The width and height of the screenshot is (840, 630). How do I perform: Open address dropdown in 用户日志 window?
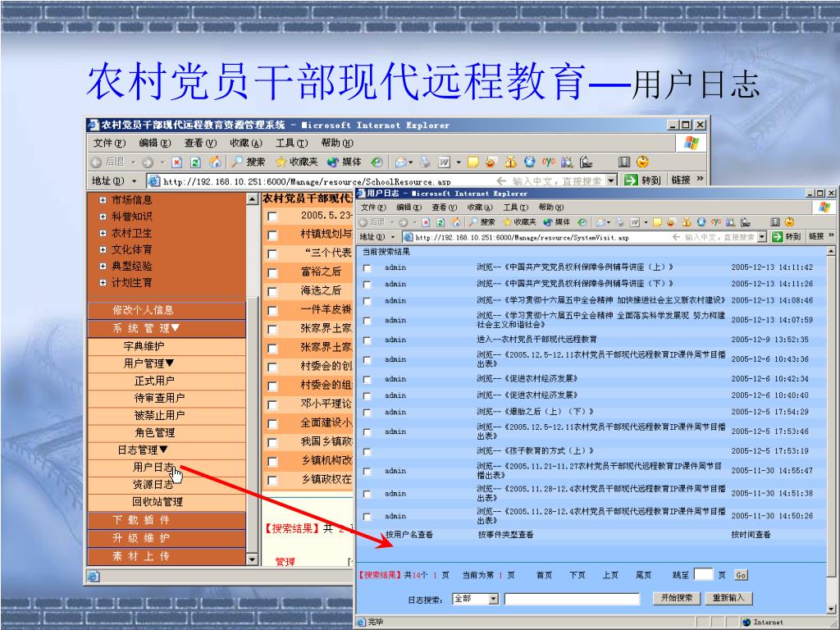[762, 237]
